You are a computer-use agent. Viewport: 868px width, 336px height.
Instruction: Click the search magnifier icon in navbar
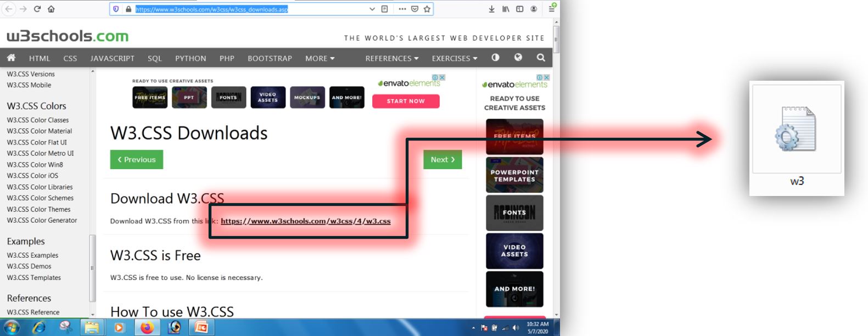[x=541, y=58]
